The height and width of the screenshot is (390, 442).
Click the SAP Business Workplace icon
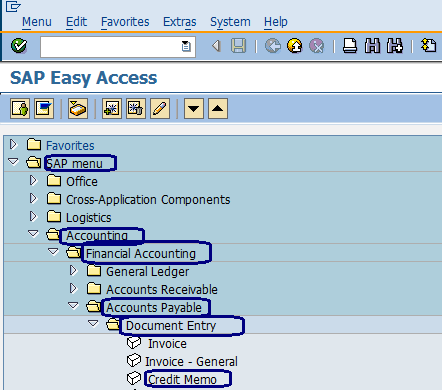[78, 108]
